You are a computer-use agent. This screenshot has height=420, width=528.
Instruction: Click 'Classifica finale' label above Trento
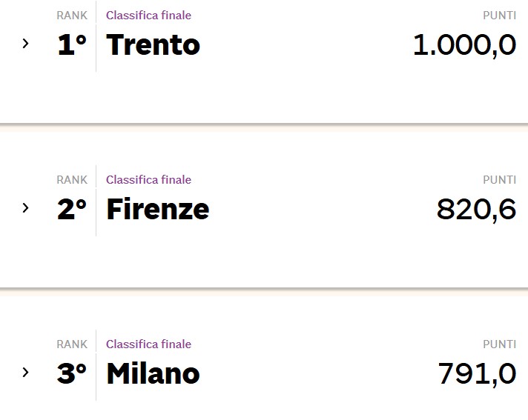click(148, 15)
